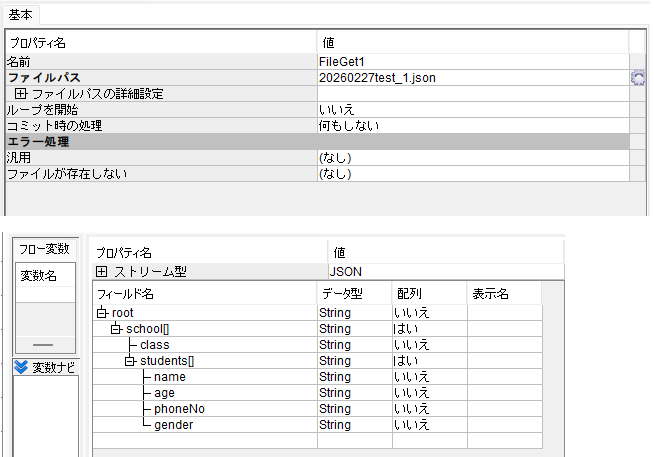Edit the file path 20260227test_1.json
Viewport: 654px width, 457px height.
(376, 78)
